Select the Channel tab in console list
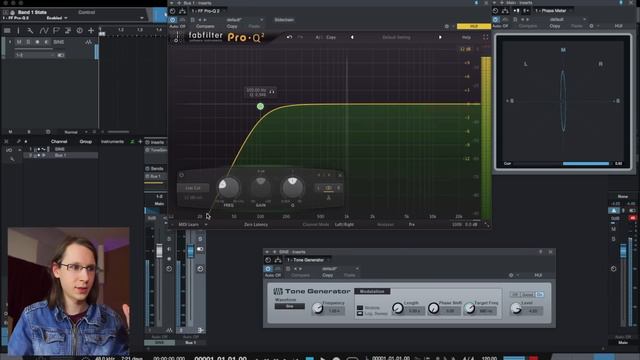The width and height of the screenshot is (640, 360). pyautogui.click(x=59, y=142)
